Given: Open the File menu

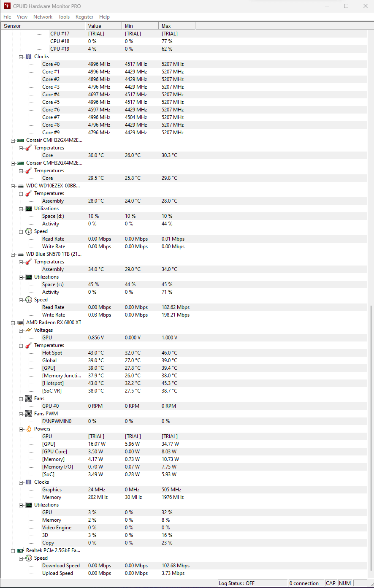Looking at the screenshot, I should (x=7, y=17).
